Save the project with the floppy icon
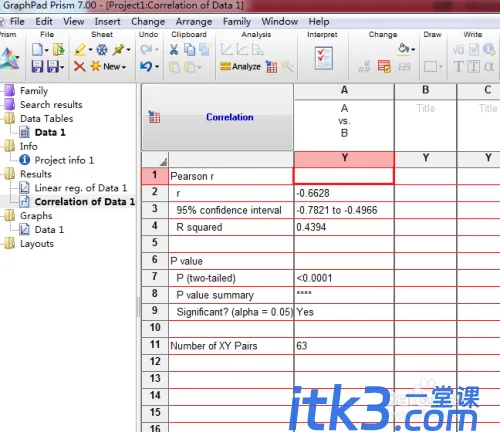Screen dimensions: 500x432 pos(37,66)
